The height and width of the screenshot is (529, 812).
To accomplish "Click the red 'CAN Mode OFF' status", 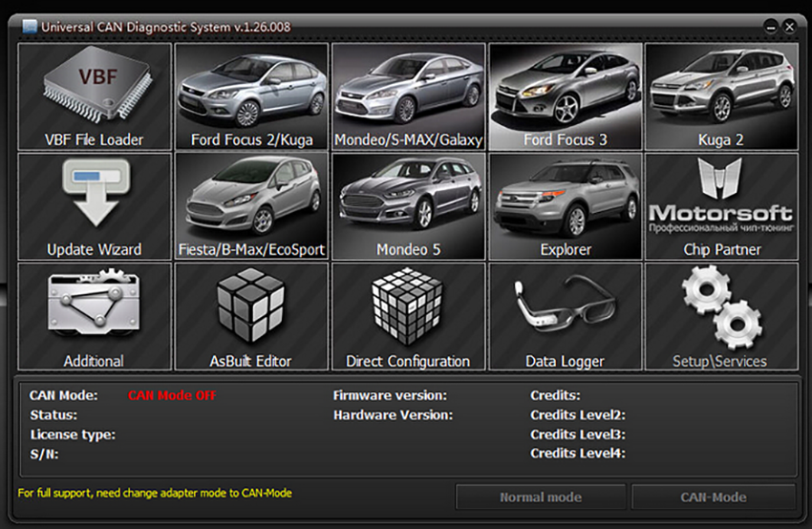I will point(173,395).
